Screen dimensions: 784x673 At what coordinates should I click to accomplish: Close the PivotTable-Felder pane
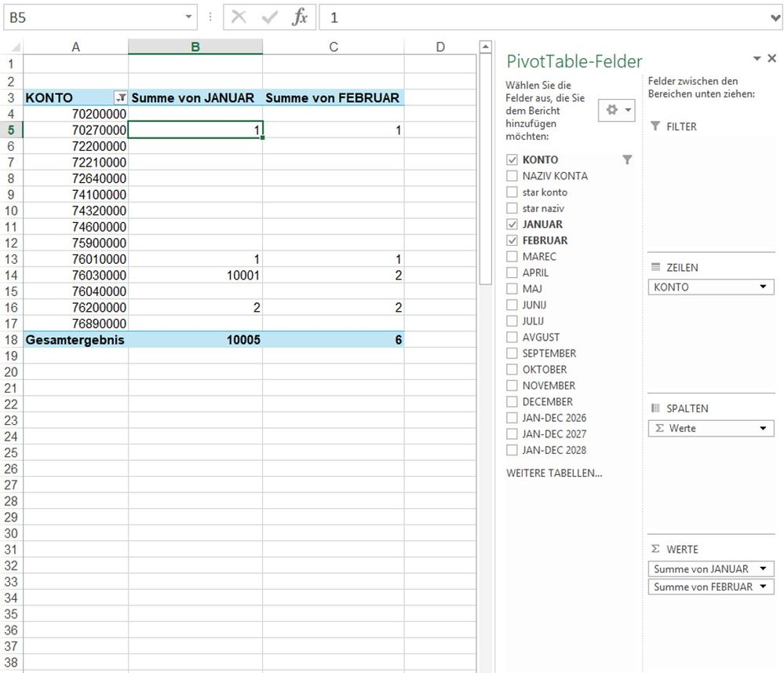(772, 58)
